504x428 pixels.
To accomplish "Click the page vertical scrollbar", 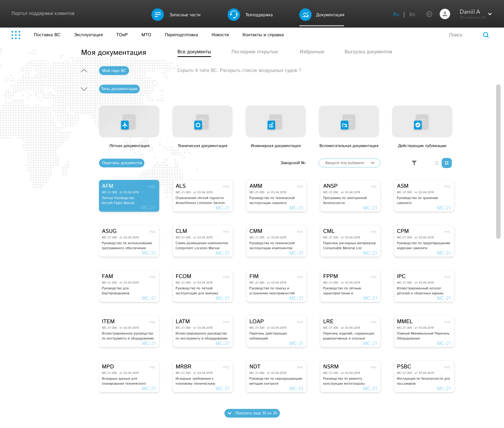I will (x=498, y=161).
